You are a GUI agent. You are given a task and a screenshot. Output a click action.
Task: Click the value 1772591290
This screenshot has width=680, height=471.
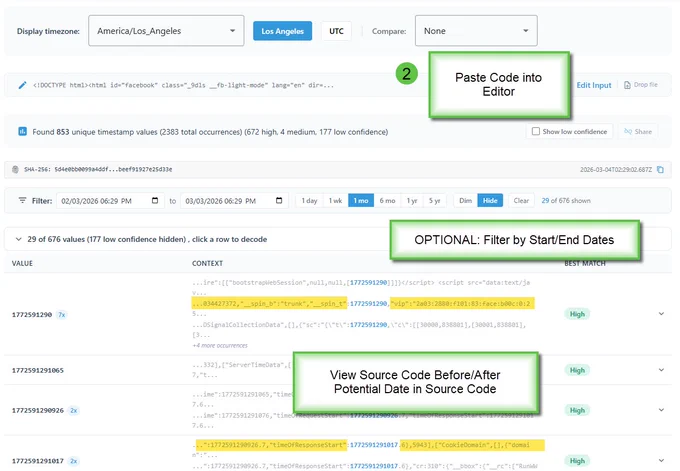click(x=32, y=314)
